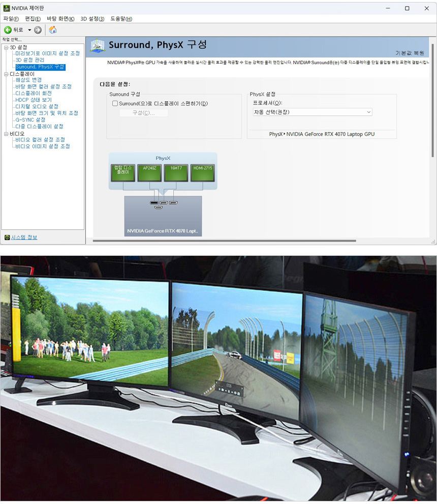
Task: Select the HDMI-2715 monitor icon
Action: coord(203,173)
